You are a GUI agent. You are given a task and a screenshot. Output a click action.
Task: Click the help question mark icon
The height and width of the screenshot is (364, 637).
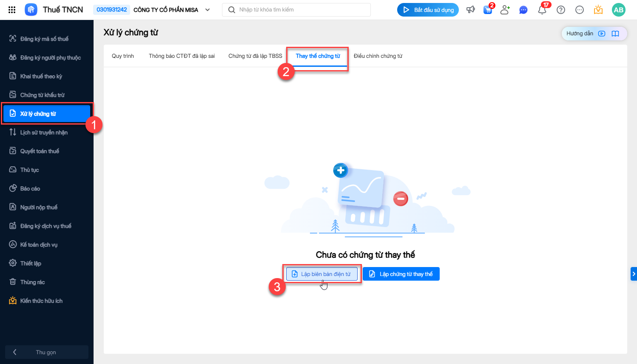pyautogui.click(x=561, y=10)
